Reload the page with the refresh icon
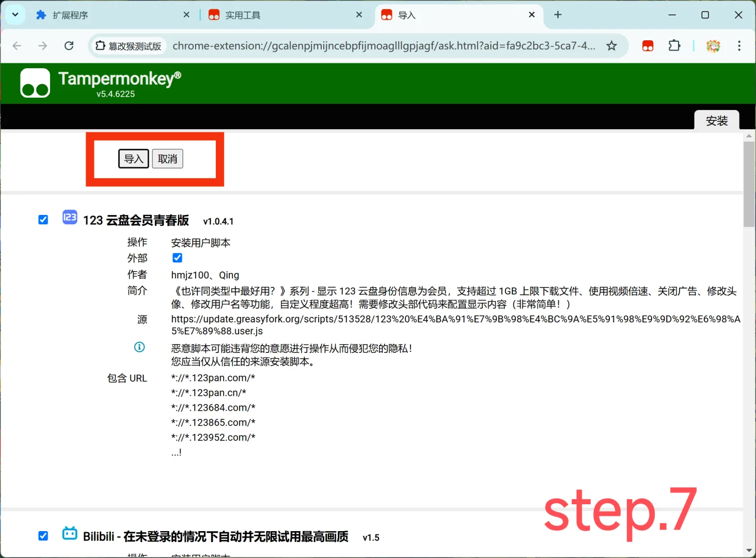The width and height of the screenshot is (756, 558). [69, 45]
